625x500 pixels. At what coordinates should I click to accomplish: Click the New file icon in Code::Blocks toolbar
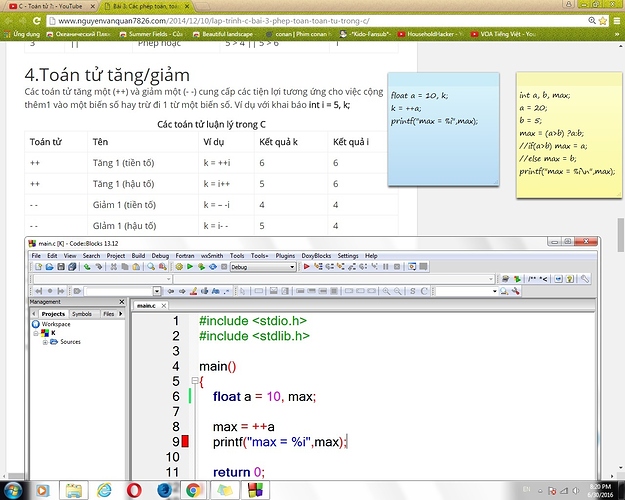pos(38,267)
